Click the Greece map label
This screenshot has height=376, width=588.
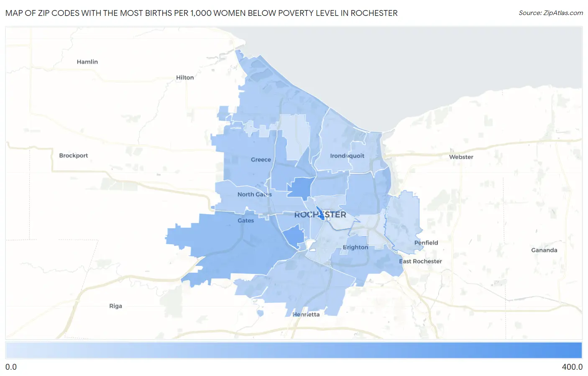pos(261,160)
